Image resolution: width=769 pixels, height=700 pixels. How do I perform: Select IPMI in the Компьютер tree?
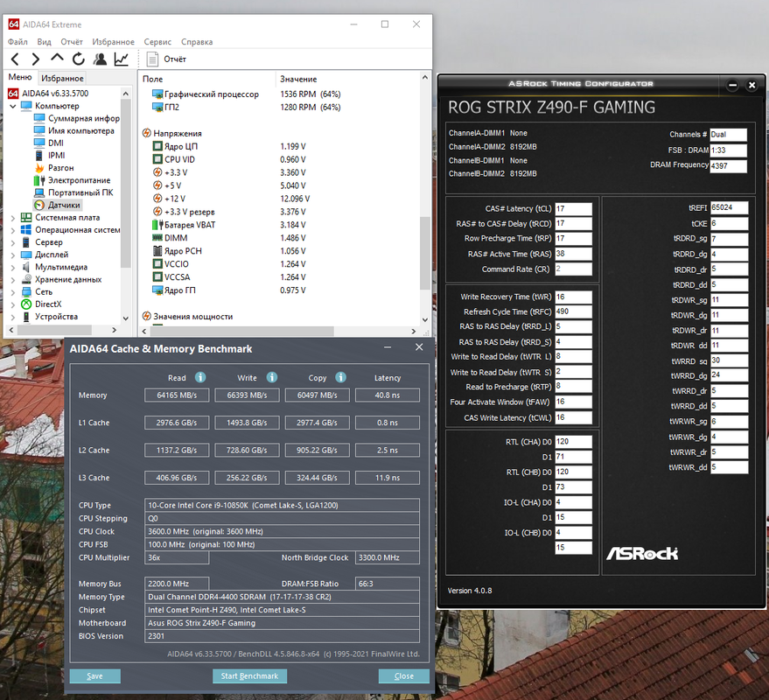pos(50,155)
